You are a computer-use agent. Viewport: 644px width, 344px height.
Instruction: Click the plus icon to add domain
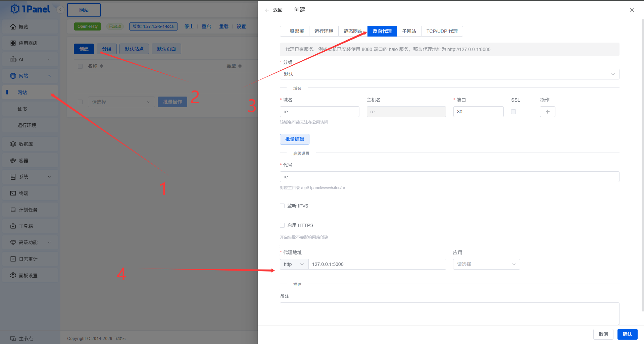click(547, 112)
